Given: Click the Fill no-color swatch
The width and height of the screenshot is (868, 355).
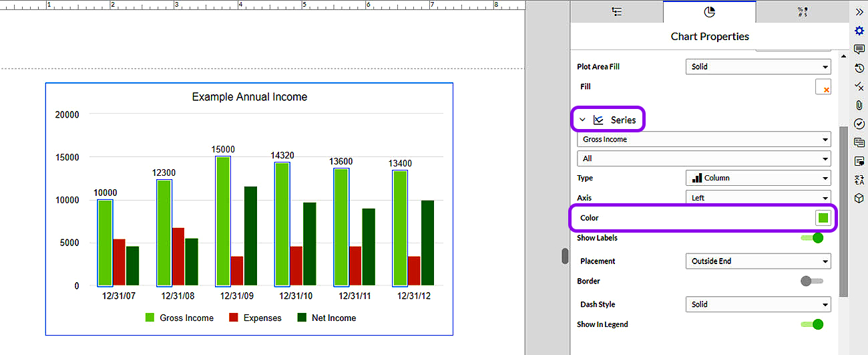Looking at the screenshot, I should pyautogui.click(x=823, y=87).
